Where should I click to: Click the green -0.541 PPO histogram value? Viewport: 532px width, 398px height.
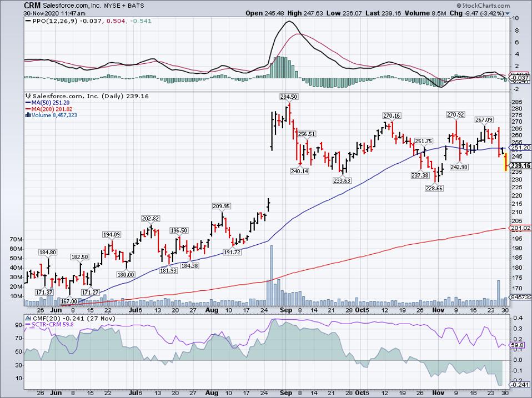140,21
